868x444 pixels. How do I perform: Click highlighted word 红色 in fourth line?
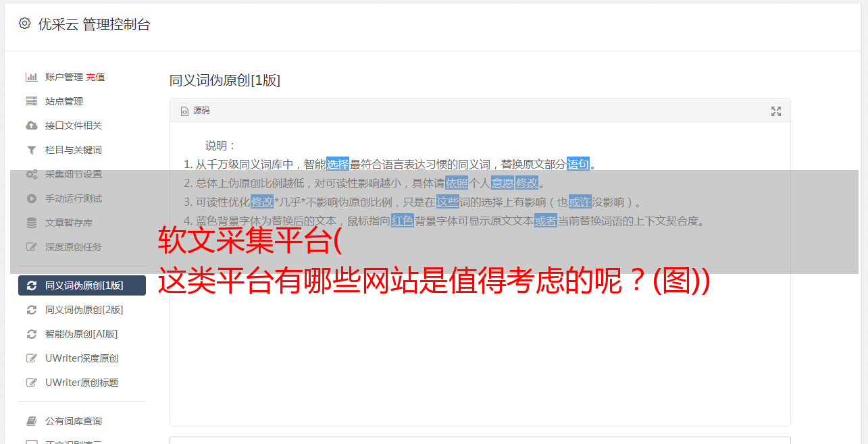(403, 221)
